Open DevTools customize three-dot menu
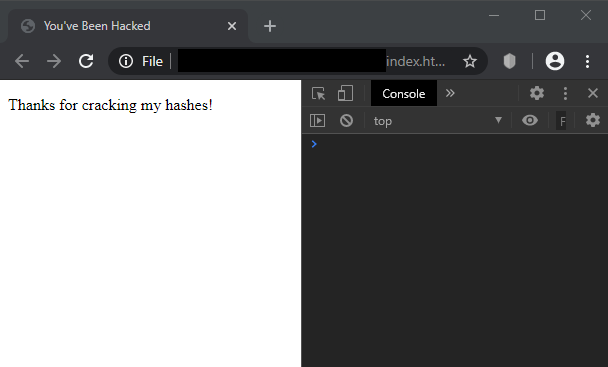608x367 pixels. (565, 93)
